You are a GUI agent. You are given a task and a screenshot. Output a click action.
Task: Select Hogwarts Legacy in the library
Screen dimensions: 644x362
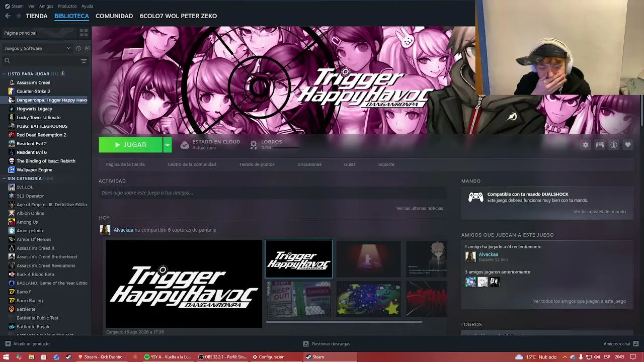pyautogui.click(x=34, y=109)
